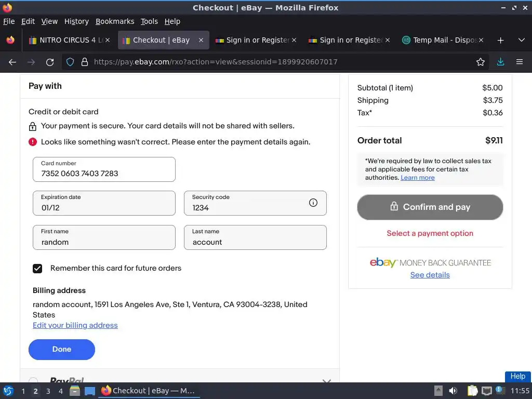Click the show desktop taskbar icon

(90, 391)
